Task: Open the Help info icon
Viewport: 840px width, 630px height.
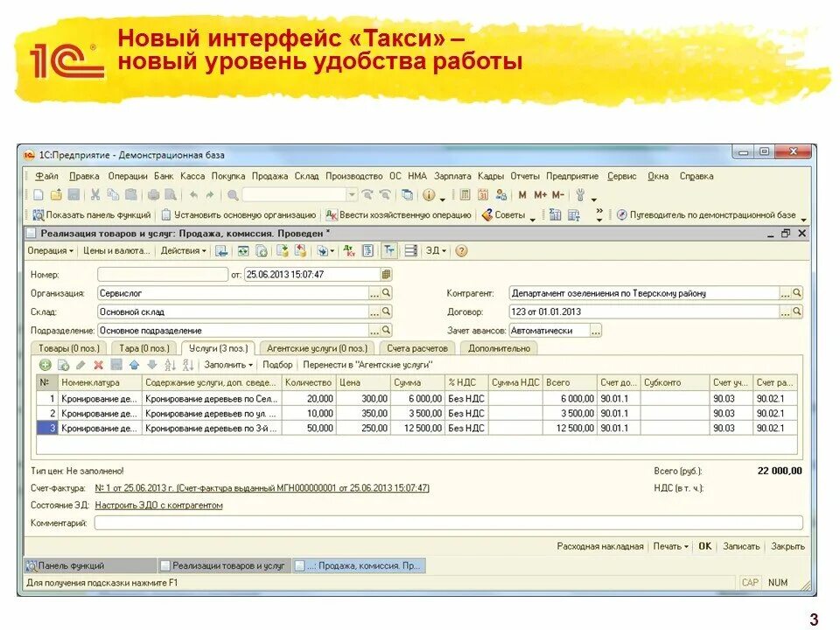Action: coord(429,195)
